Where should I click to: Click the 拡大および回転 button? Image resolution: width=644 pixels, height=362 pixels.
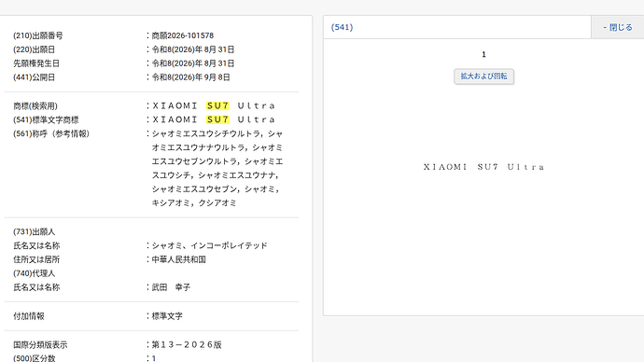pyautogui.click(x=483, y=77)
